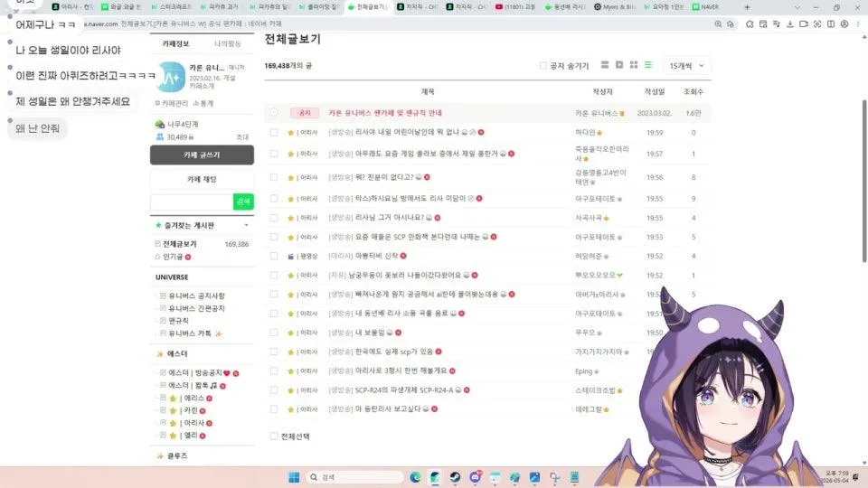
Task: Open the | 아리사 favorite board in sidebar
Action: click(192, 423)
